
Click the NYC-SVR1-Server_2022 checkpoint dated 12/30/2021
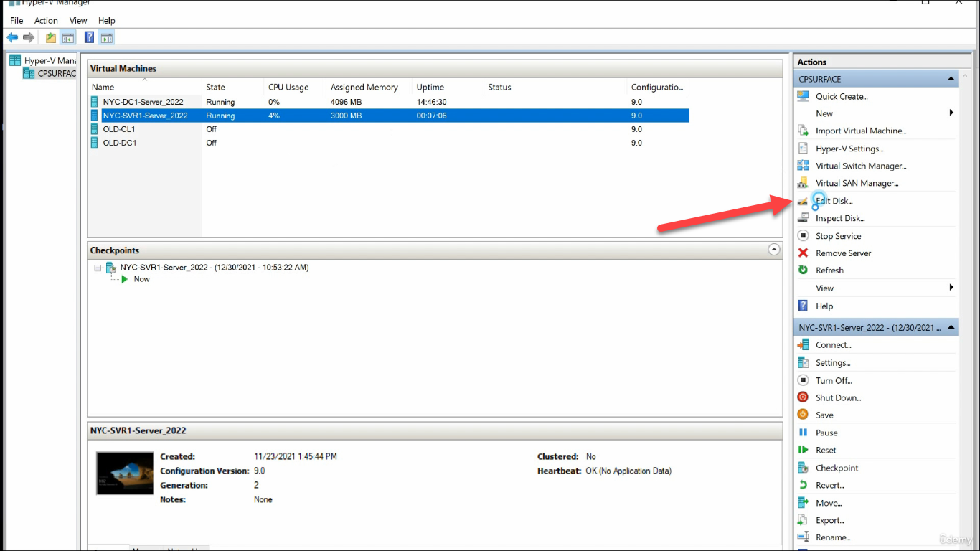(x=215, y=267)
